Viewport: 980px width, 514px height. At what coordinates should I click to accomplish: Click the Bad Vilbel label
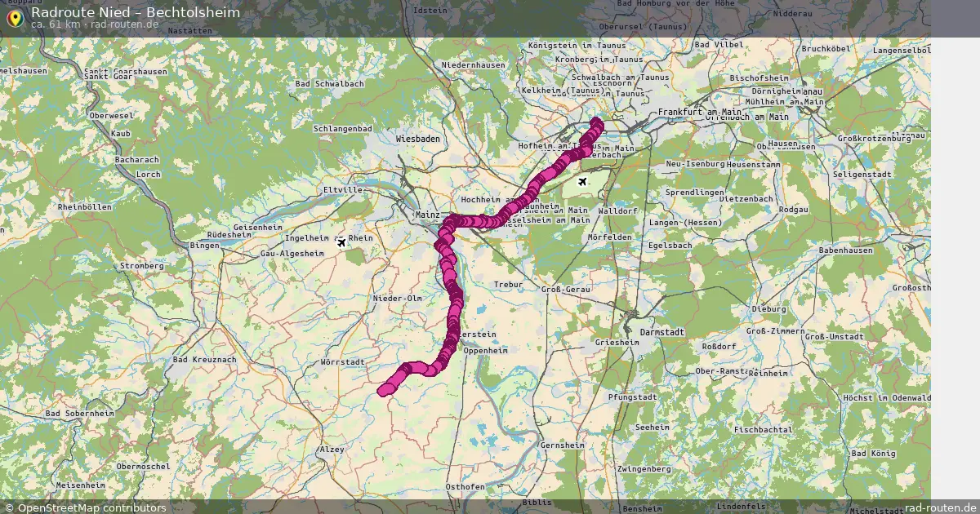(718, 43)
